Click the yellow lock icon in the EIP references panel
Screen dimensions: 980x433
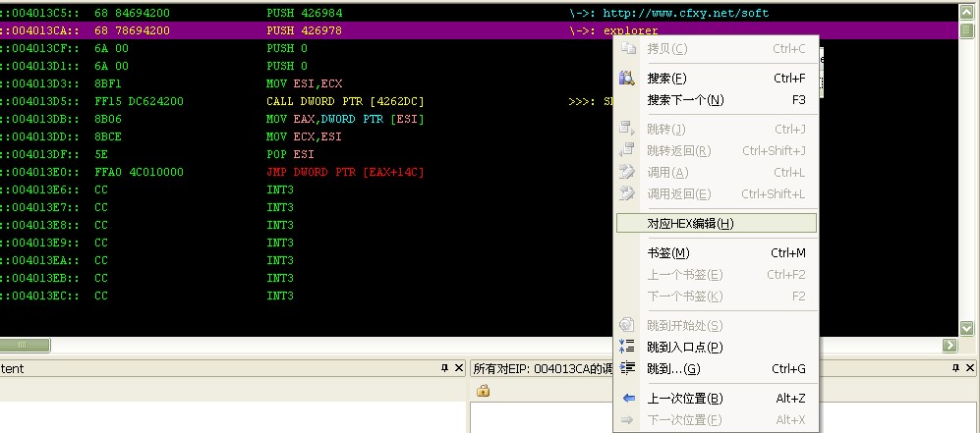(x=483, y=391)
